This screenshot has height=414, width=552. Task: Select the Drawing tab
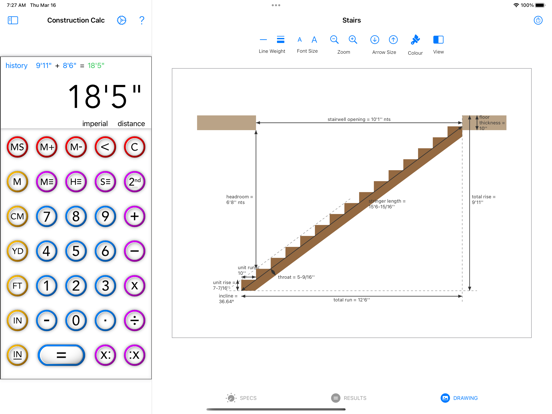(x=459, y=398)
